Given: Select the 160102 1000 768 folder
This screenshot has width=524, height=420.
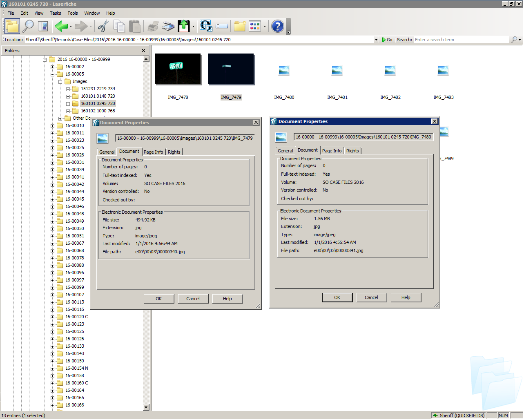Looking at the screenshot, I should tap(98, 111).
